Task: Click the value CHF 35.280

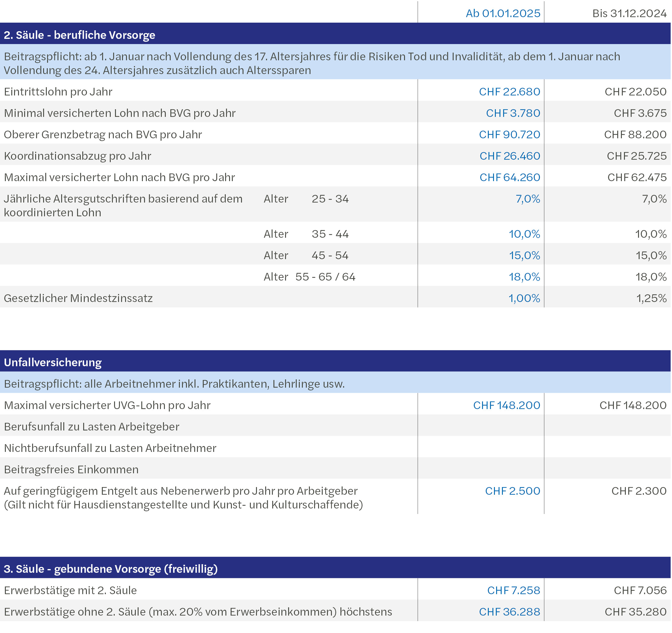Action: coord(635,612)
